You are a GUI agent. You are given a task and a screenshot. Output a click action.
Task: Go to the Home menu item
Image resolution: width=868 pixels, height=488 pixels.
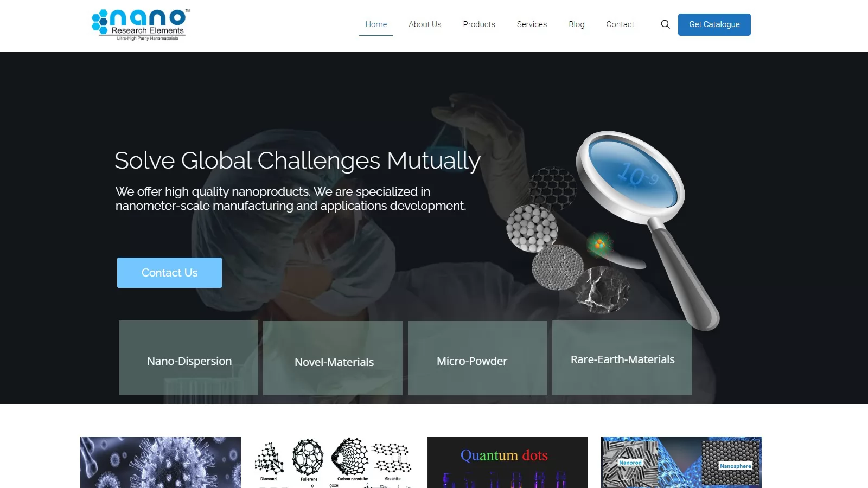point(376,24)
